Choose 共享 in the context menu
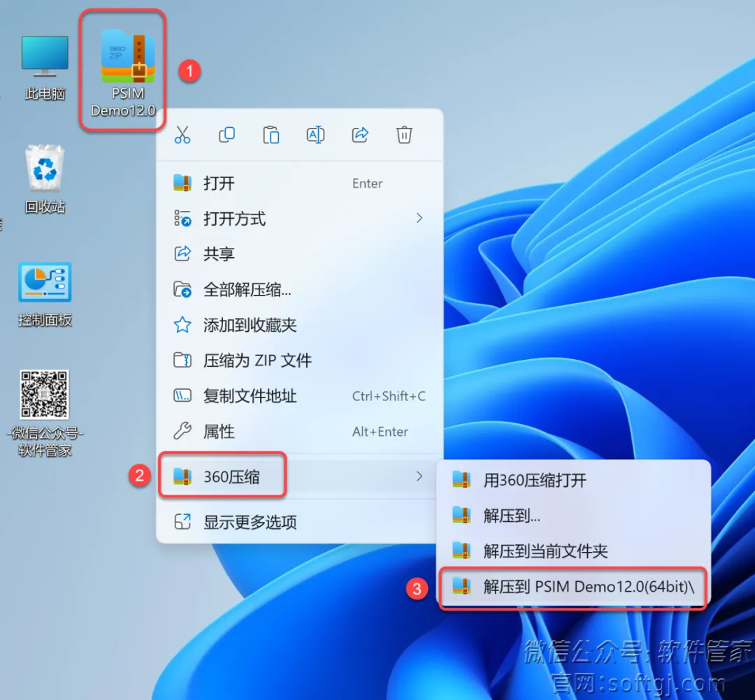Screen dimensions: 755x700 [299, 254]
